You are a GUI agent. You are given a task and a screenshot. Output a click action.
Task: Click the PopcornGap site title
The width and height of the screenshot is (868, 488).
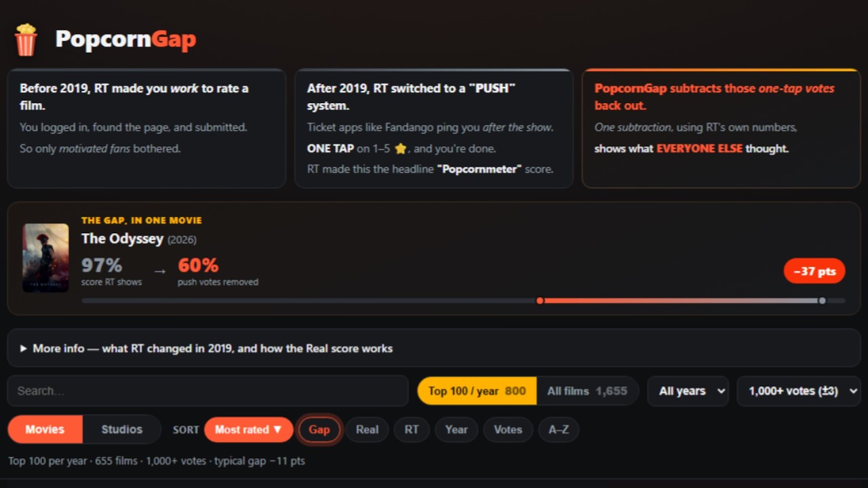pos(125,39)
